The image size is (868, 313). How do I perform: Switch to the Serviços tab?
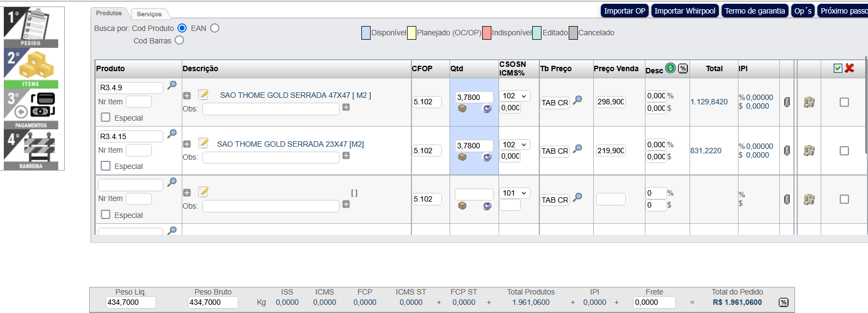149,14
